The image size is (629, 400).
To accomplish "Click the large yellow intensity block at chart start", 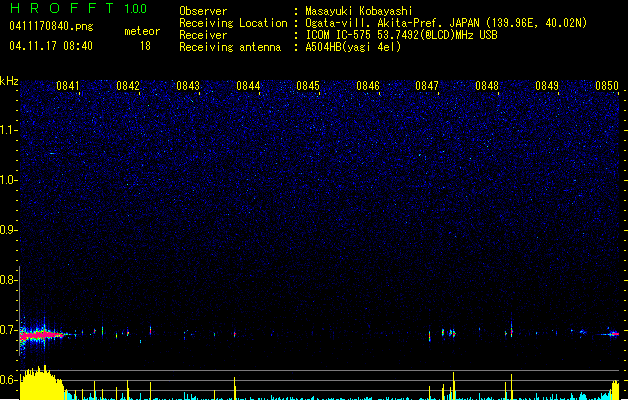I will [42, 383].
